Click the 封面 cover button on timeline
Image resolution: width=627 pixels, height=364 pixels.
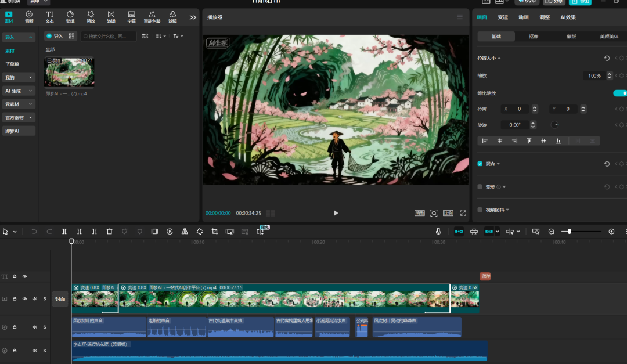point(60,299)
